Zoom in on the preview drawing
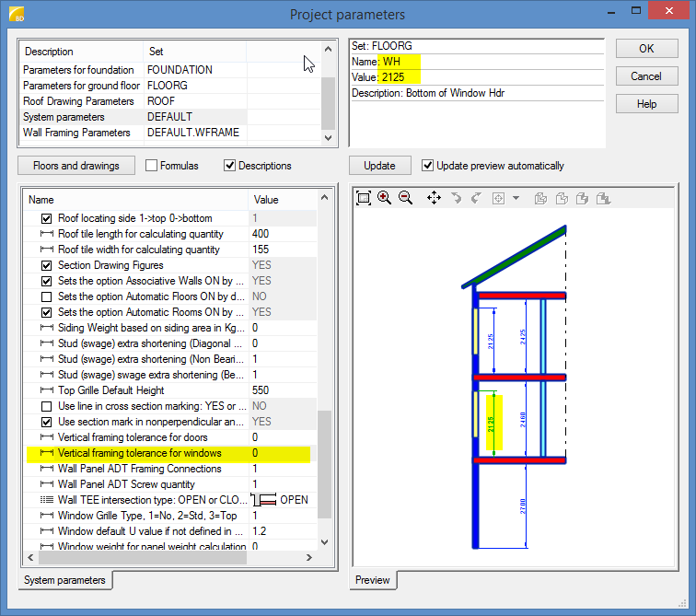 384,198
